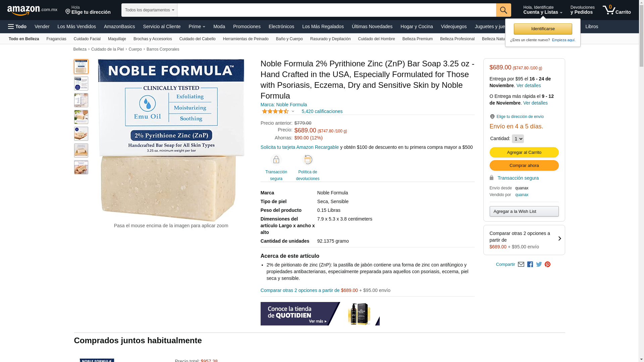The width and height of the screenshot is (644, 362).
Task: Focus the main search input field
Action: 336,10
